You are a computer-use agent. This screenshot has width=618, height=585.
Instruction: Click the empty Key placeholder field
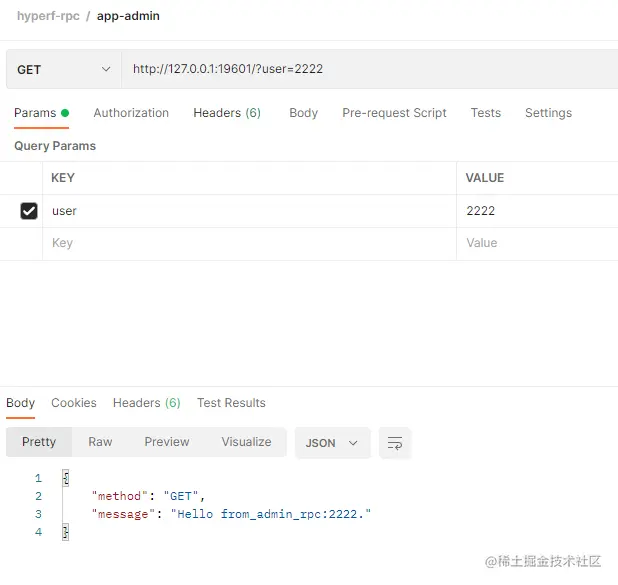(x=249, y=243)
